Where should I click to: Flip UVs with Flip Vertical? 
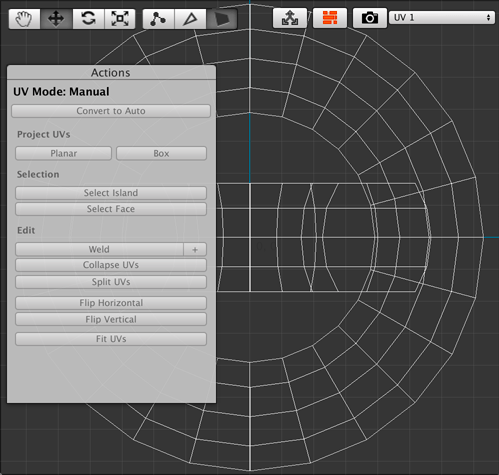pyautogui.click(x=111, y=319)
